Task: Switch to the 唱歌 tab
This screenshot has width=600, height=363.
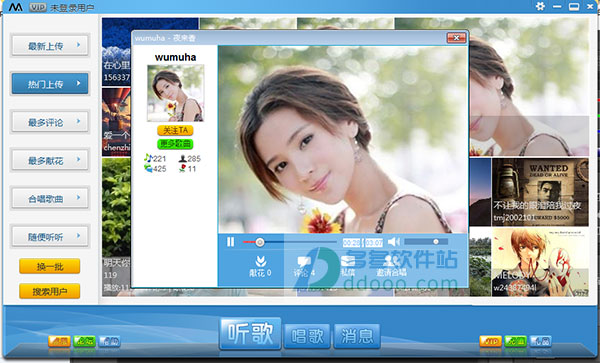Action: coord(307,336)
